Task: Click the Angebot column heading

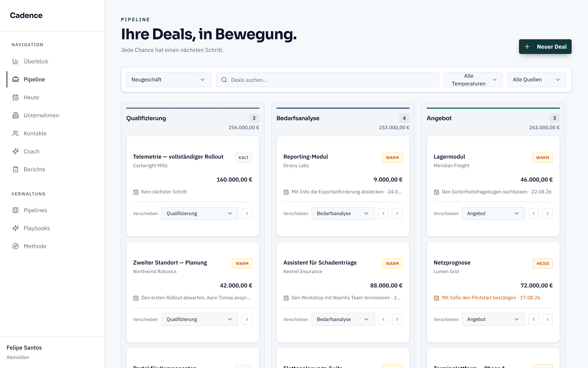Action: (x=439, y=118)
